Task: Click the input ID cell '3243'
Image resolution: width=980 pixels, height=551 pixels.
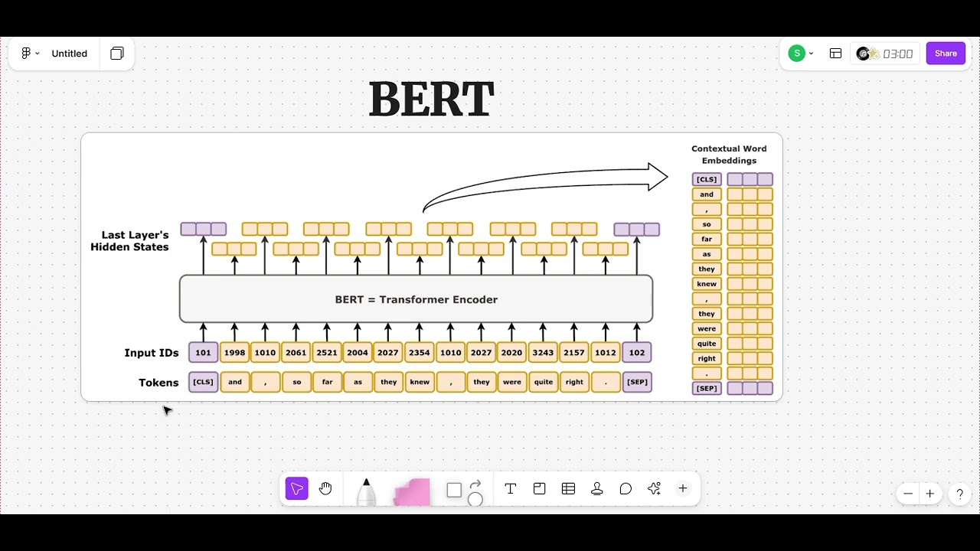Action: pyautogui.click(x=543, y=353)
